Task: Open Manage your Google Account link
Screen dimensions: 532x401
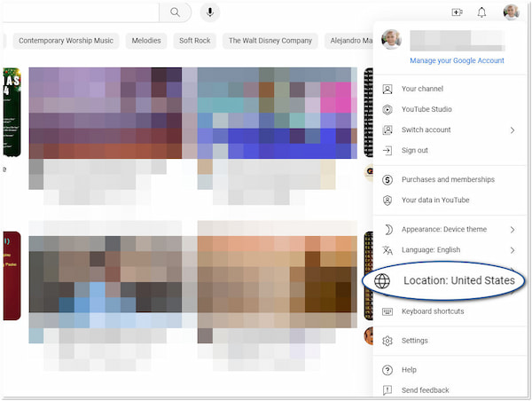Action: point(457,60)
